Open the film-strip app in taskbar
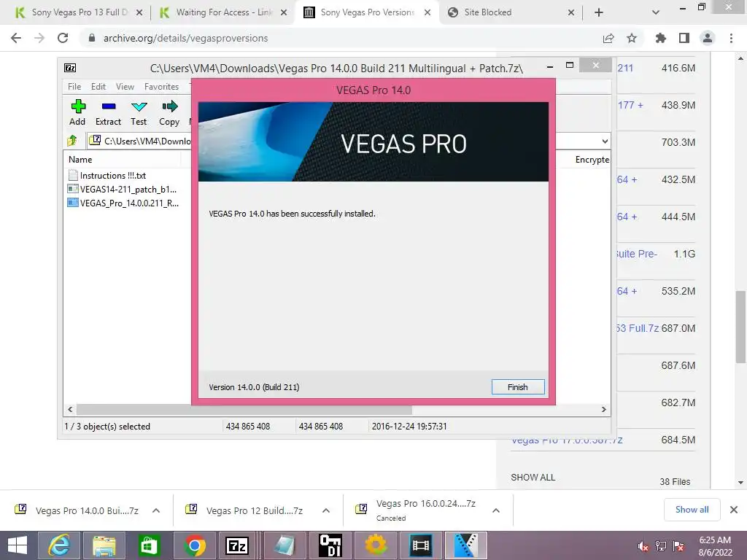The height and width of the screenshot is (560, 747). pyautogui.click(x=421, y=545)
